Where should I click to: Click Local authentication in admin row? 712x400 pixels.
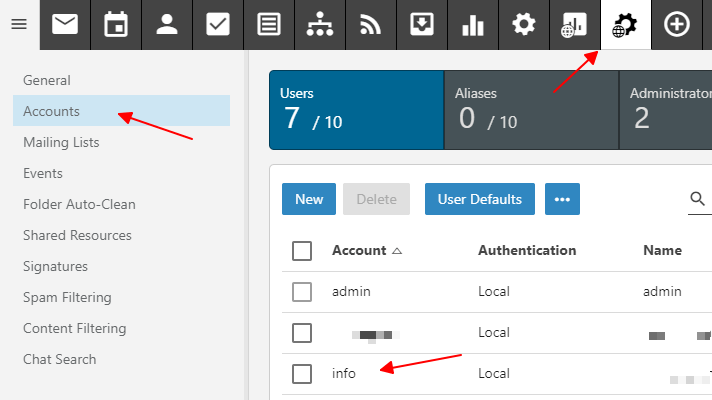click(494, 291)
